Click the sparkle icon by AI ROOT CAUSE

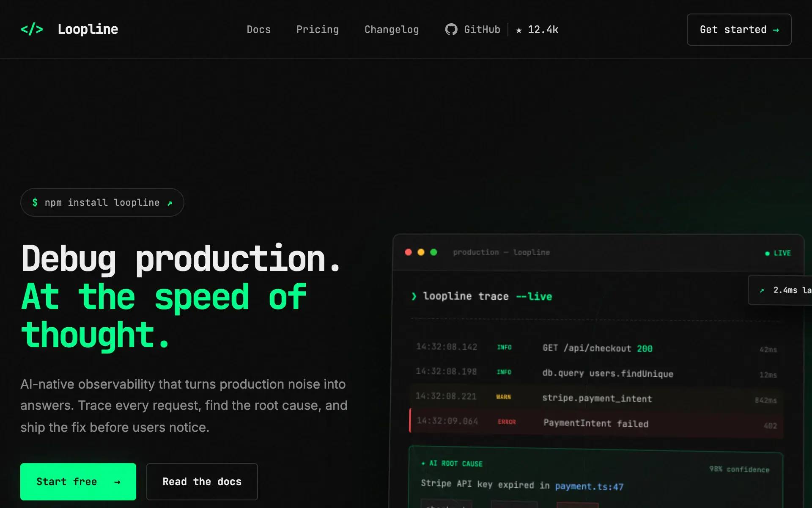(423, 464)
